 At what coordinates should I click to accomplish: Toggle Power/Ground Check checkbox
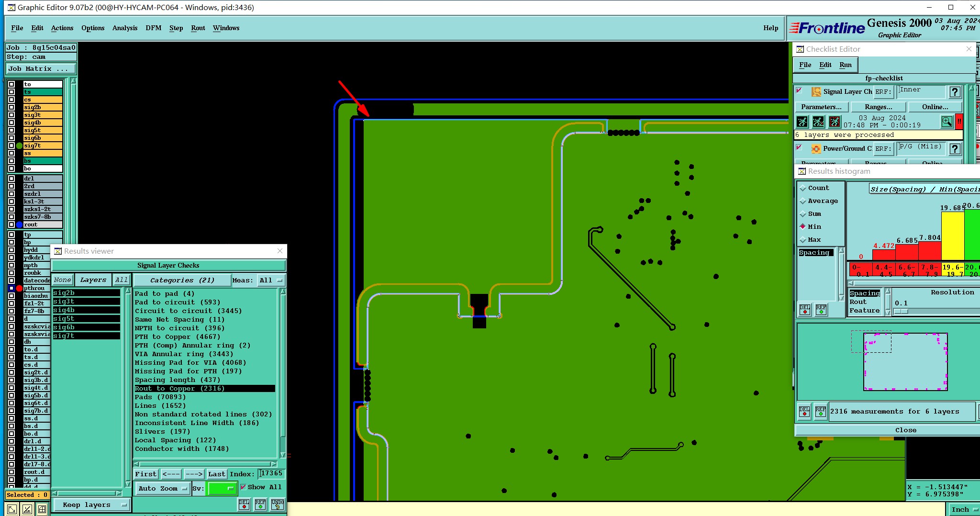pos(799,147)
